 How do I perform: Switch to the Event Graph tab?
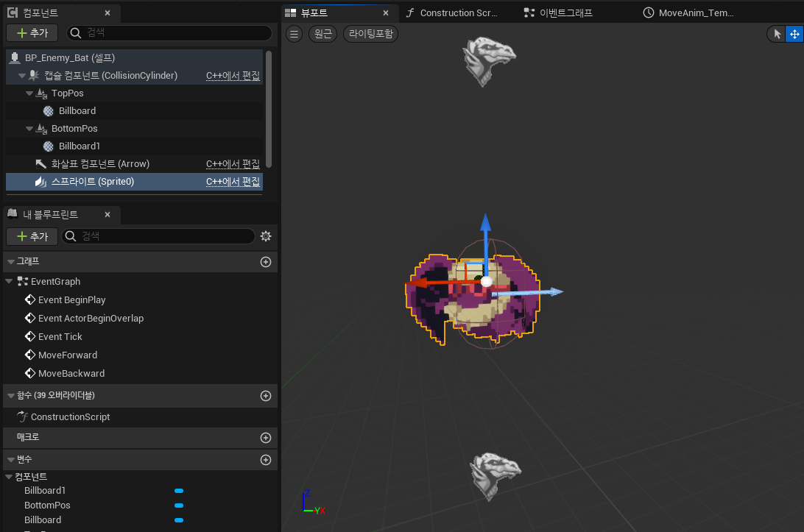[558, 13]
